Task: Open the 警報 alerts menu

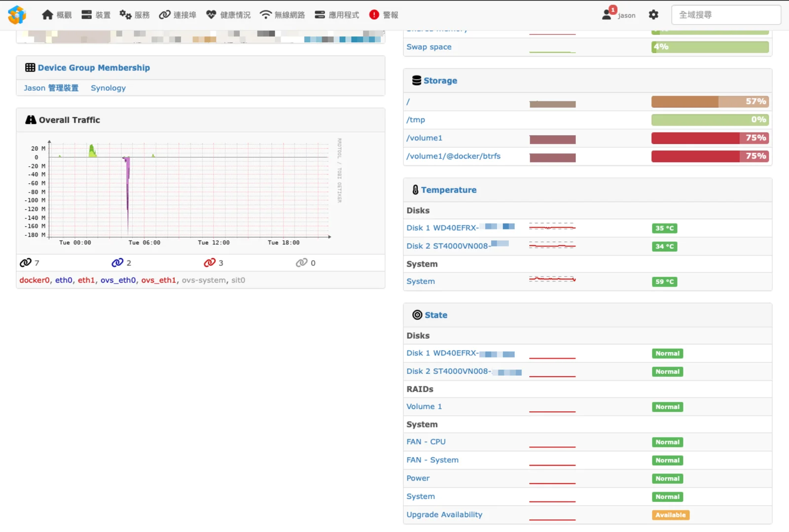Action: (384, 15)
